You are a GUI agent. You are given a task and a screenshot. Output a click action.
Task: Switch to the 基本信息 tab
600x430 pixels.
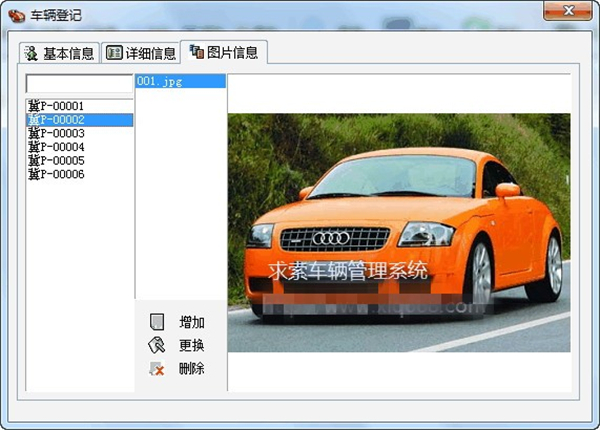click(x=60, y=53)
